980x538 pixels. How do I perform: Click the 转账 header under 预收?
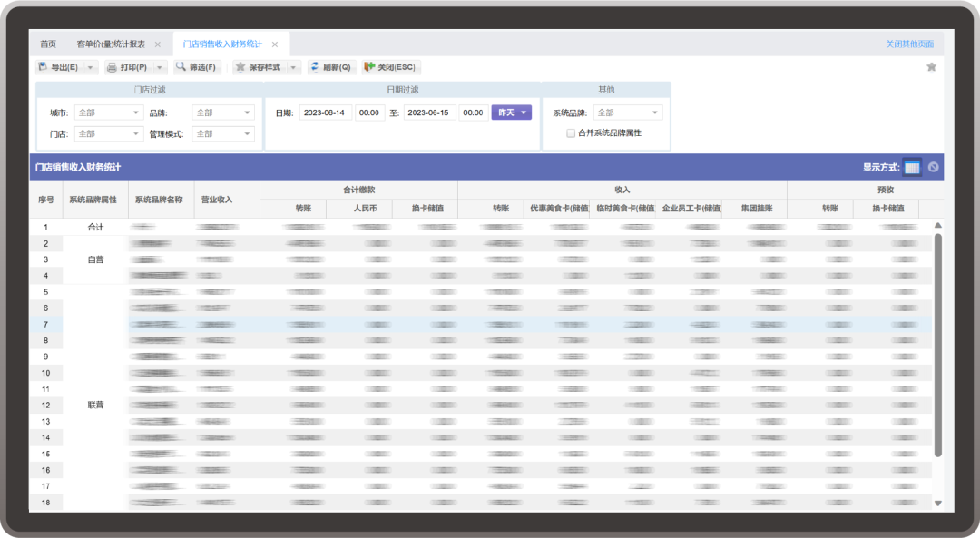820,209
